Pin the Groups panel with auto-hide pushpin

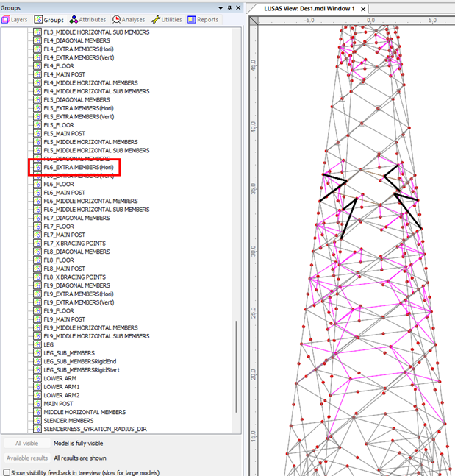pos(229,7)
